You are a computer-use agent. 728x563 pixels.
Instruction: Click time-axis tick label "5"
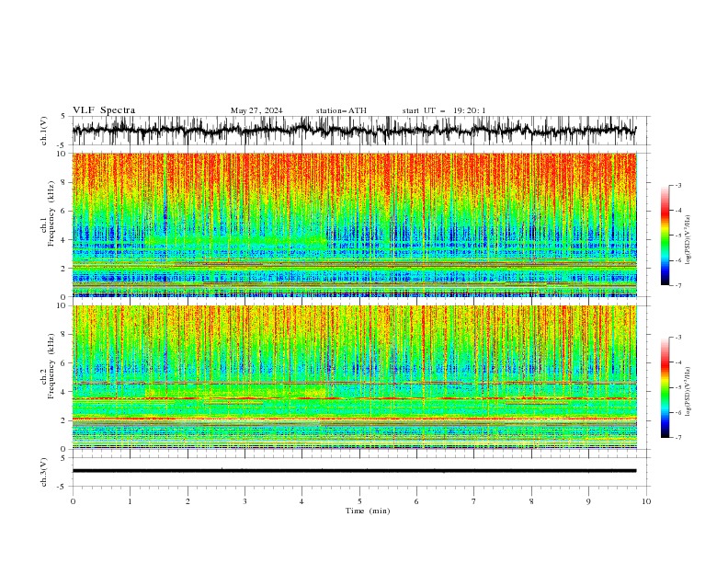tap(359, 501)
